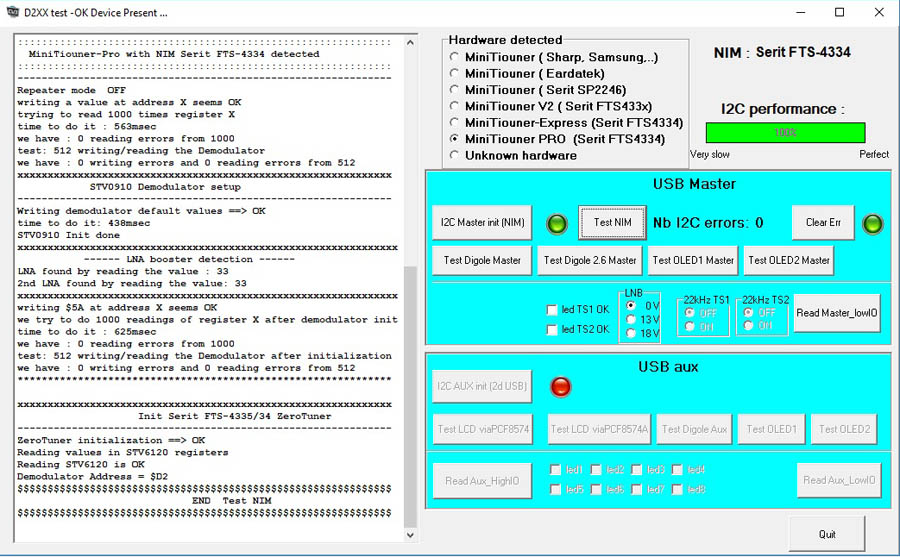Click the log panel vertical scrollbar
This screenshot has height=557, width=900.
pyautogui.click(x=410, y=400)
